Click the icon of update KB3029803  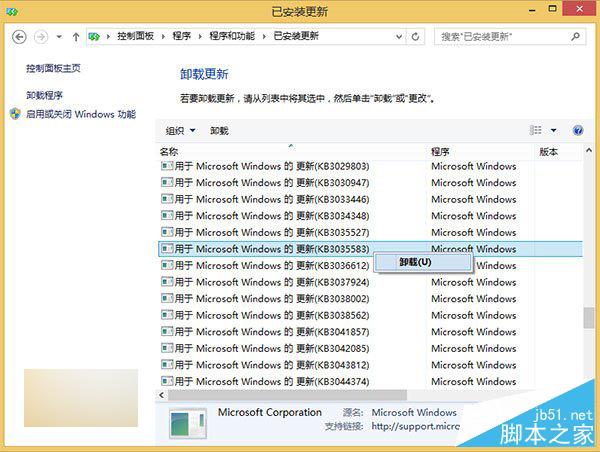click(x=167, y=166)
